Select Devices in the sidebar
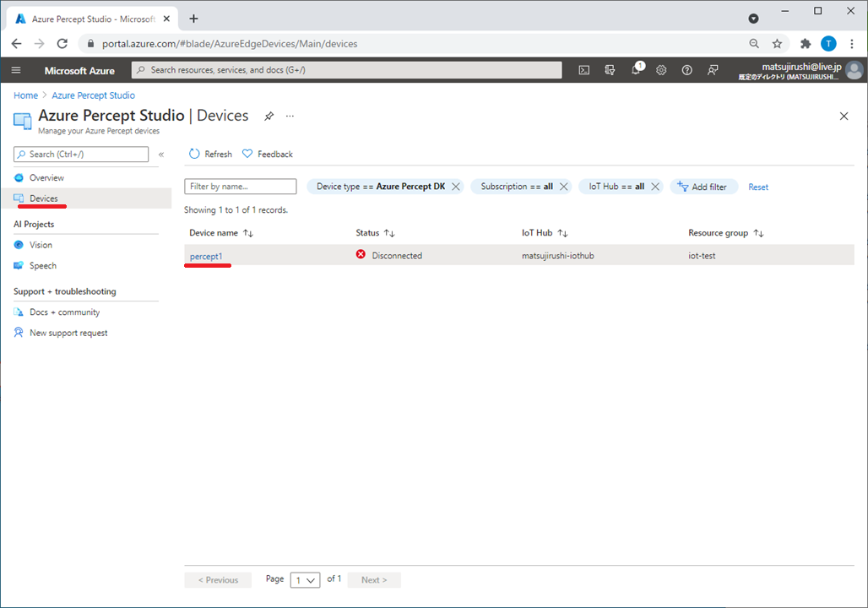Image resolution: width=868 pixels, height=608 pixels. coord(44,198)
